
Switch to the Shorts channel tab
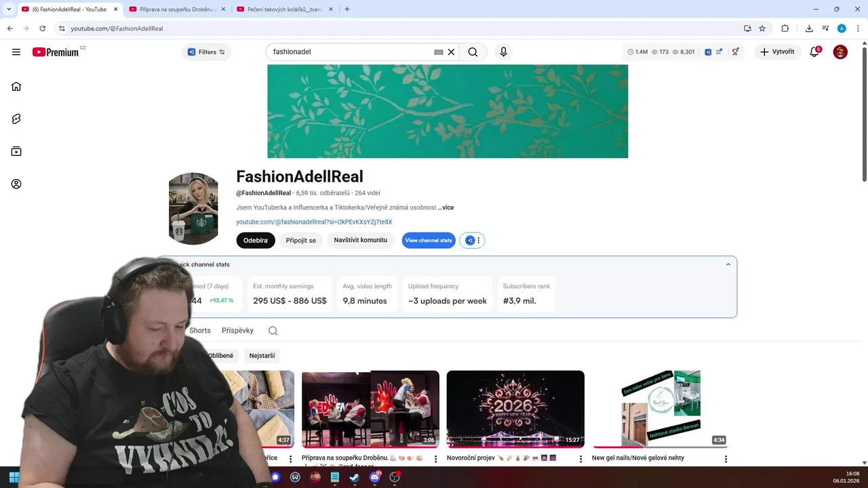click(x=200, y=331)
